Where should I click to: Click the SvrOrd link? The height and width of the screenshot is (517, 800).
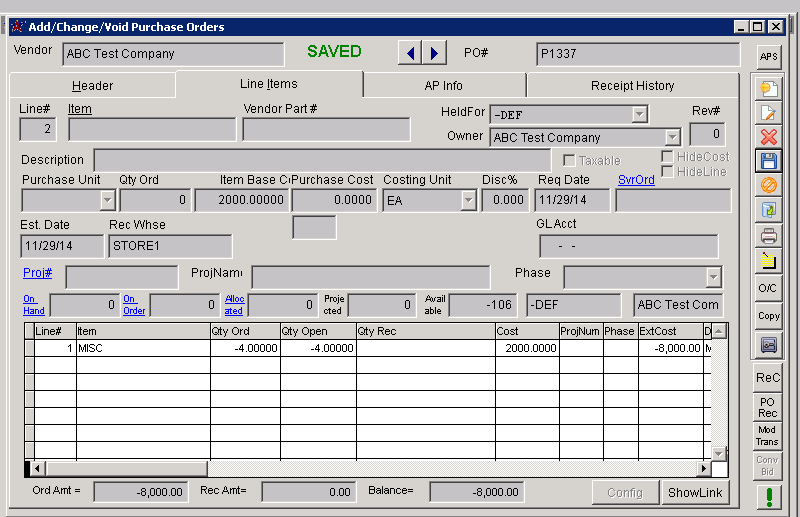[636, 180]
